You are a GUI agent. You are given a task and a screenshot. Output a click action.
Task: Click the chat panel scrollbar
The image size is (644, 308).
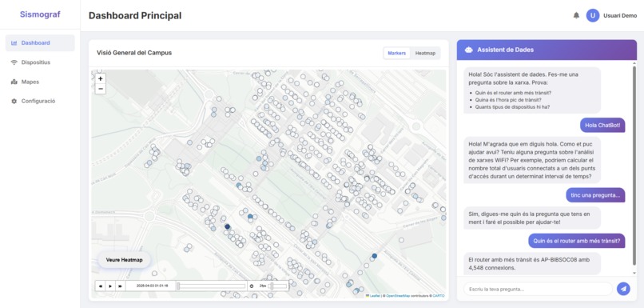pos(634,165)
